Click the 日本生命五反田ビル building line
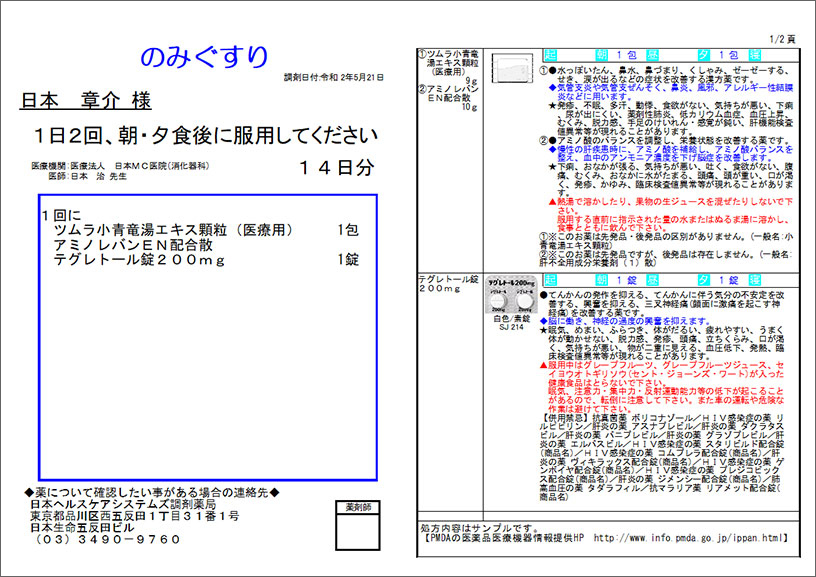The width and height of the screenshot is (816, 577). point(82,528)
